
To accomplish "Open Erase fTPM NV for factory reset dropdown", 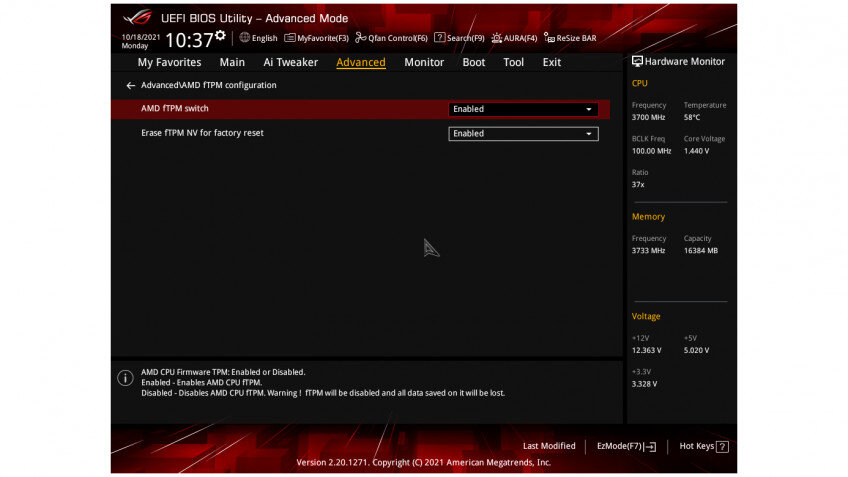I will (x=523, y=134).
